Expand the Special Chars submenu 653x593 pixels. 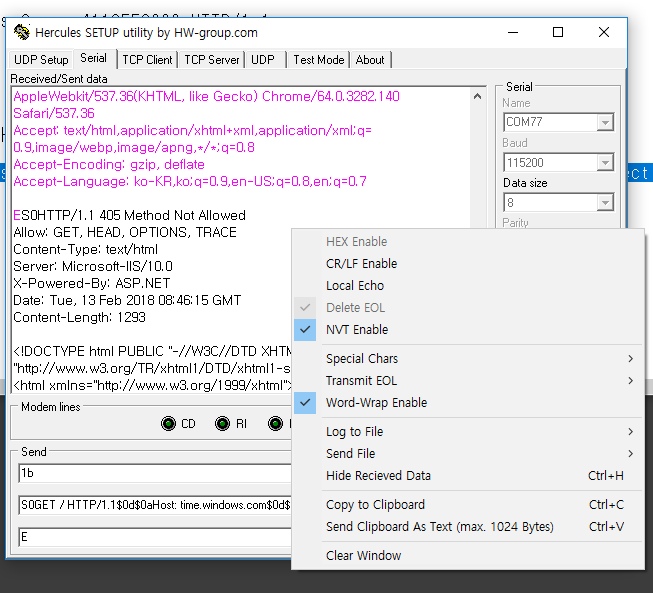(468, 359)
